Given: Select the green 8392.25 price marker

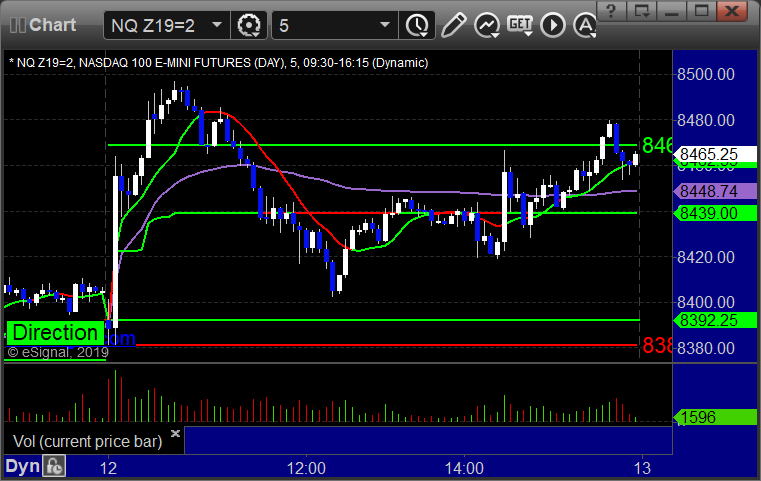Looking at the screenshot, I should coord(715,320).
